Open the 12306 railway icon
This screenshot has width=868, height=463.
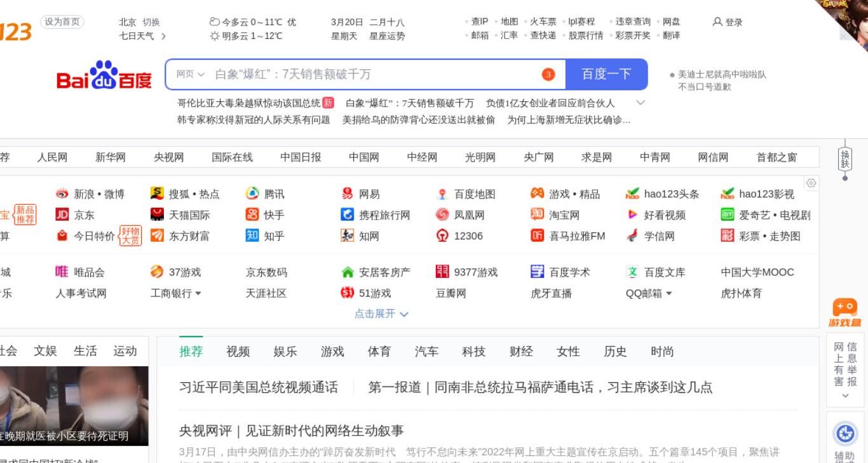point(442,236)
